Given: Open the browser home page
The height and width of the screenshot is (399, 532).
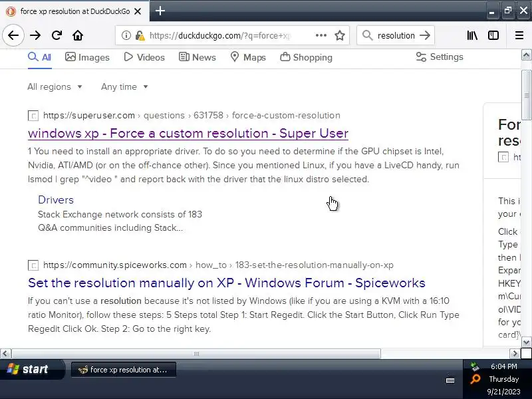Looking at the screenshot, I should (x=78, y=35).
